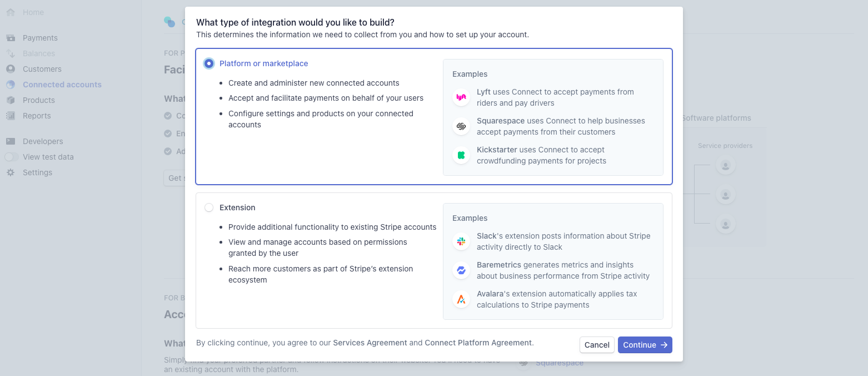The image size is (868, 376).
Task: Click the arrow icon on Continue button
Action: (x=664, y=345)
